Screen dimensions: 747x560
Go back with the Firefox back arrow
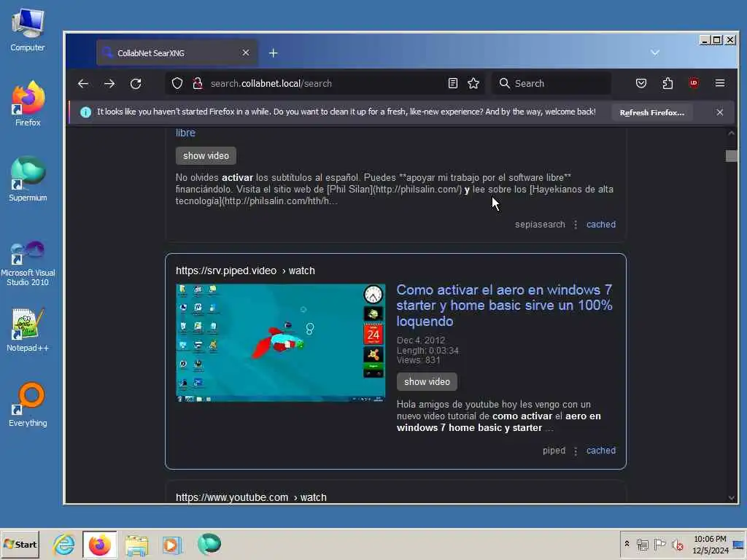click(83, 83)
